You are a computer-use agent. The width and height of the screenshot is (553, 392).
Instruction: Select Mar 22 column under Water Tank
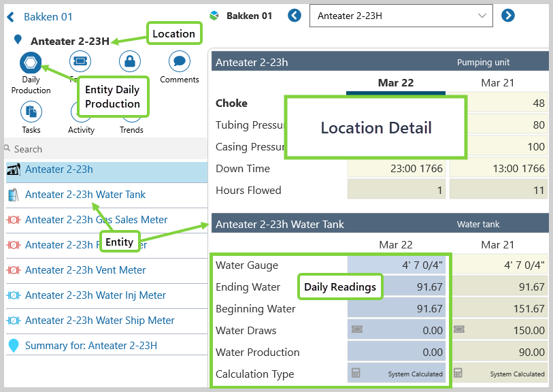click(x=396, y=244)
